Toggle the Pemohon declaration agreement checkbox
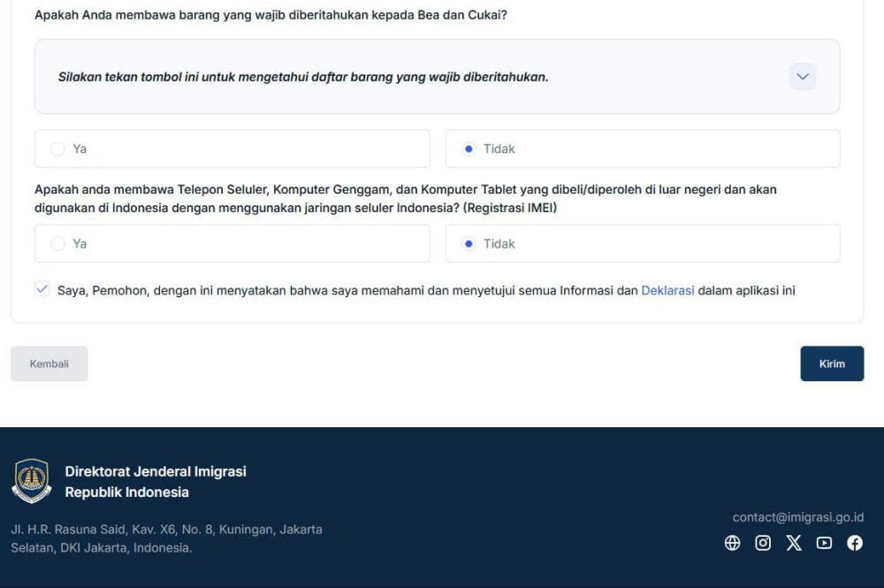 point(42,289)
